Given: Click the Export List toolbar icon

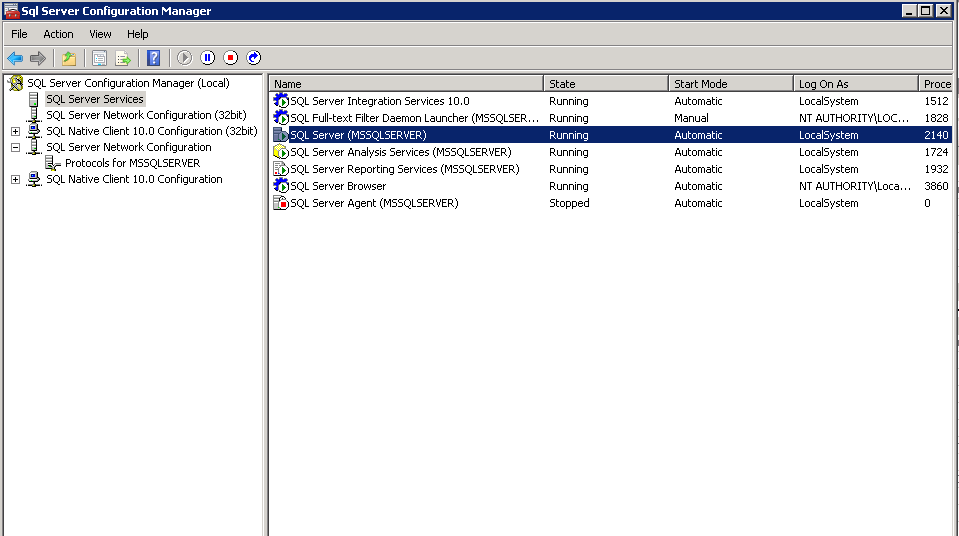Looking at the screenshot, I should pos(123,58).
